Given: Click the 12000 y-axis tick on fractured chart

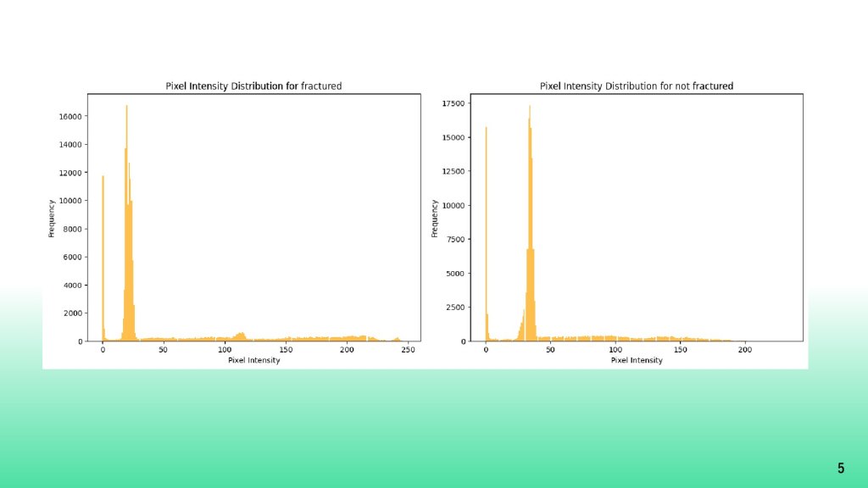Looking at the screenshot, I should [70, 173].
